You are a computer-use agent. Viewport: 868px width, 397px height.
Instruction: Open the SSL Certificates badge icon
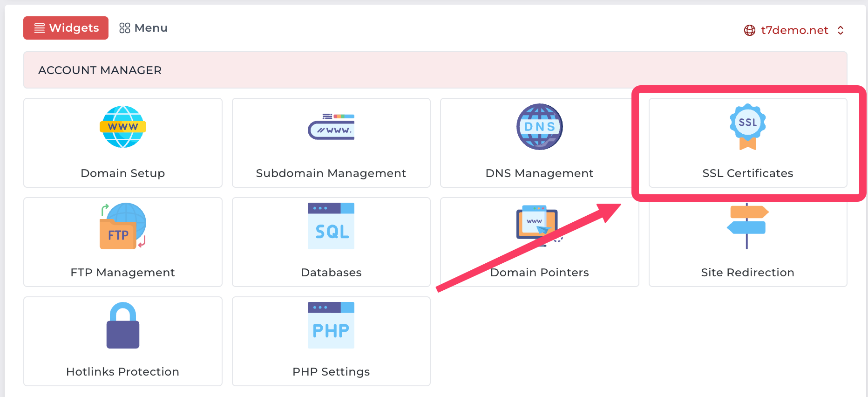coord(747,127)
